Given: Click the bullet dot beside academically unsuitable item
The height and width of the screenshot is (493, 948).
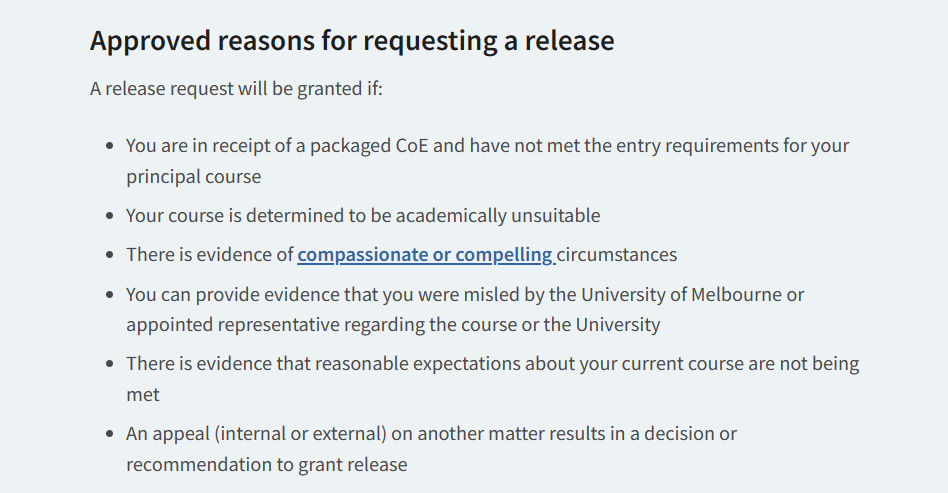Looking at the screenshot, I should pyautogui.click(x=109, y=215).
